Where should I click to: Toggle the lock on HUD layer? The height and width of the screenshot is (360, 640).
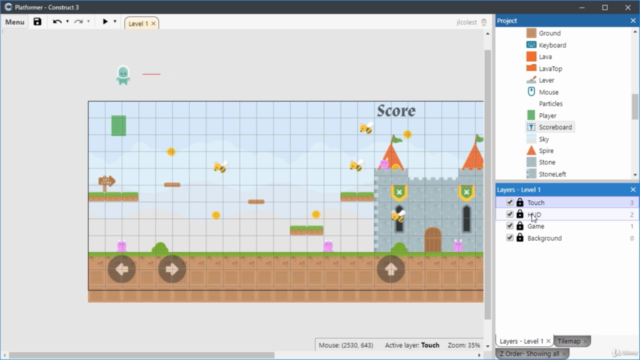(520, 213)
